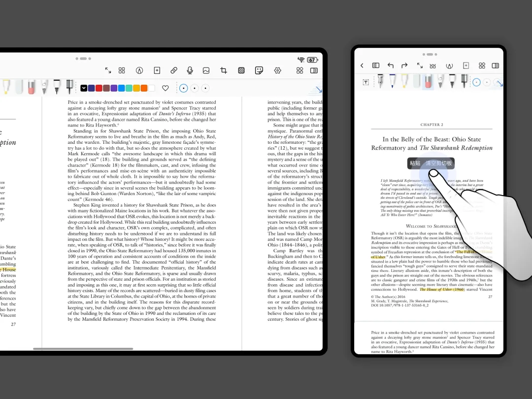Tap fullscreen arrows icon in left tablet toolbar
Image resolution: width=532 pixels, height=399 pixels.
point(108,70)
